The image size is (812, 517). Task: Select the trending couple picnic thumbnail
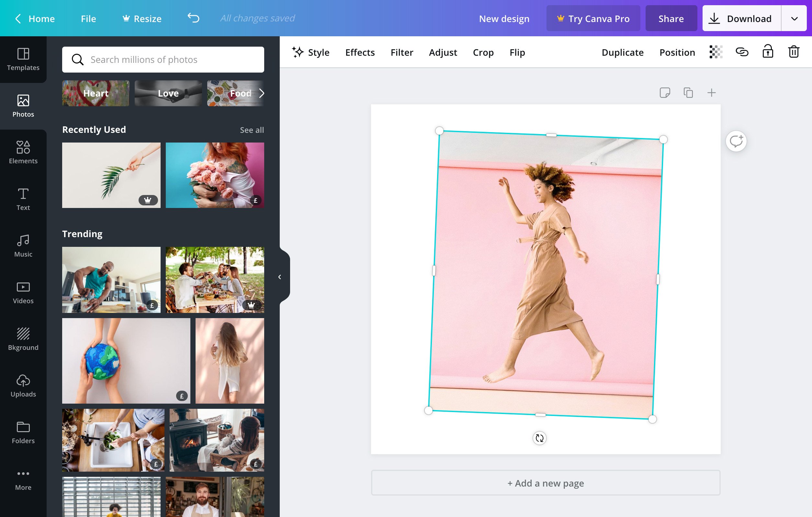click(215, 279)
